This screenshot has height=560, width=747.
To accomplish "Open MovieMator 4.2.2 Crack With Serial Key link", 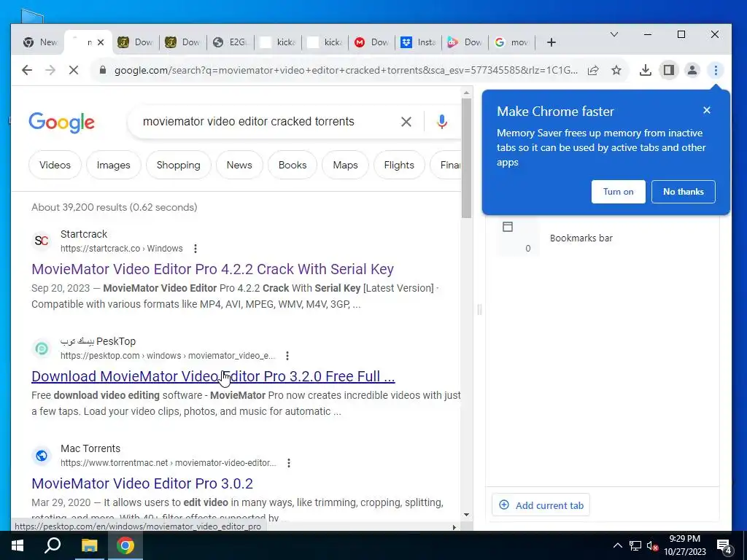I will (212, 269).
